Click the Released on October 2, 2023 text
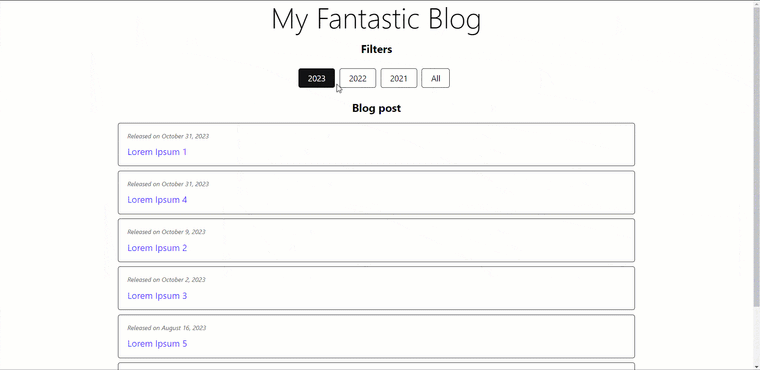The image size is (760, 370). pos(166,280)
